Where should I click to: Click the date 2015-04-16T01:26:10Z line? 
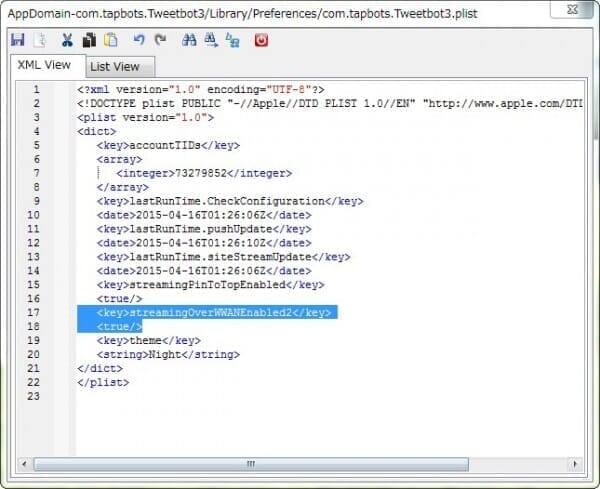[204, 243]
